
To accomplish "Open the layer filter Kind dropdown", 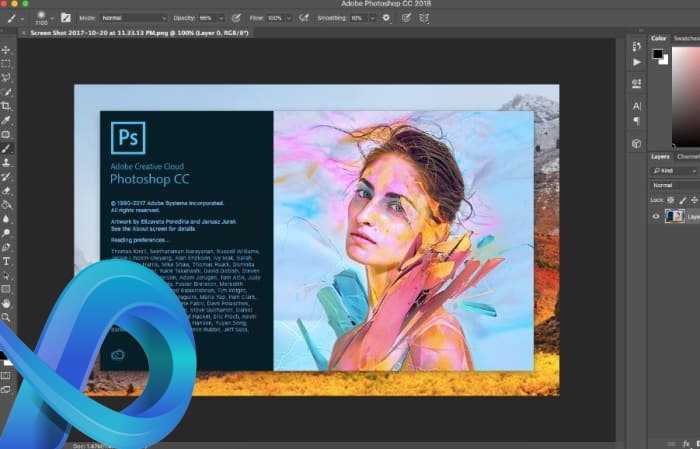I will pos(674,171).
